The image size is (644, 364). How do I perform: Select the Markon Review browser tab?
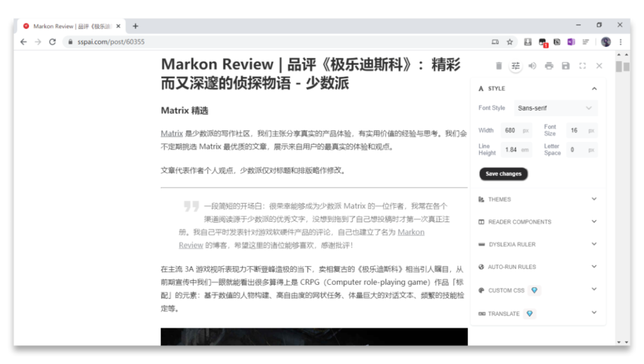(72, 26)
